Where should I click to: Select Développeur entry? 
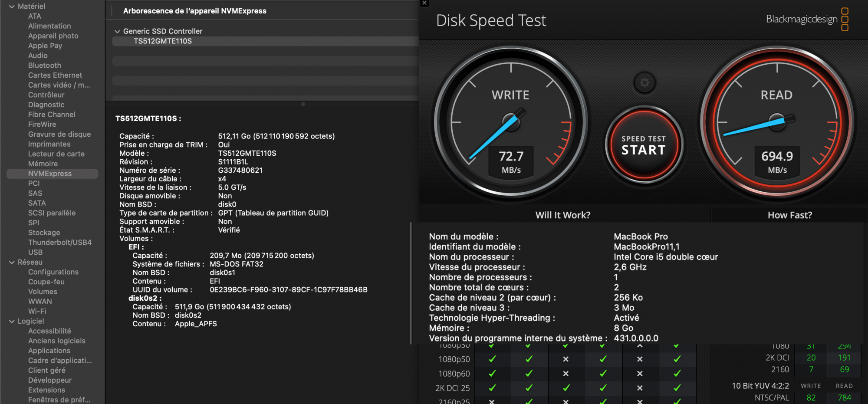[50, 380]
